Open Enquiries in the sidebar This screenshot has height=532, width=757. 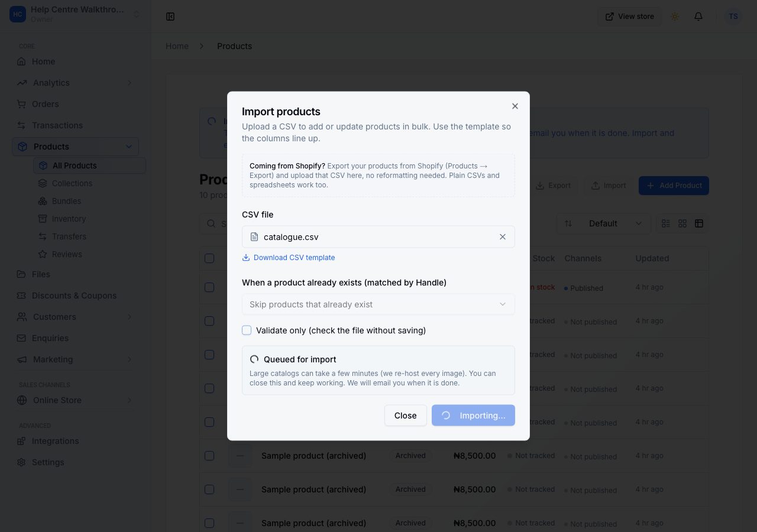(75, 338)
